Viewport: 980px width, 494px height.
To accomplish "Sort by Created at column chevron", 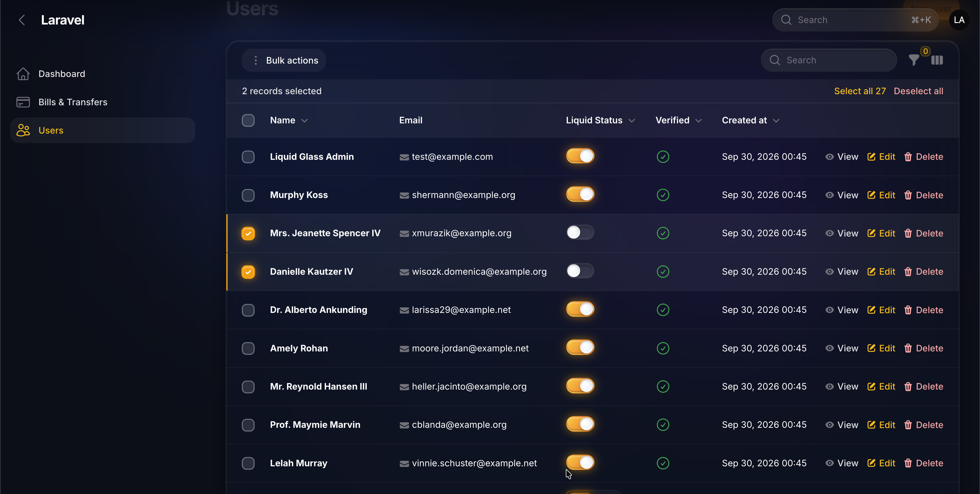I will [x=776, y=121].
